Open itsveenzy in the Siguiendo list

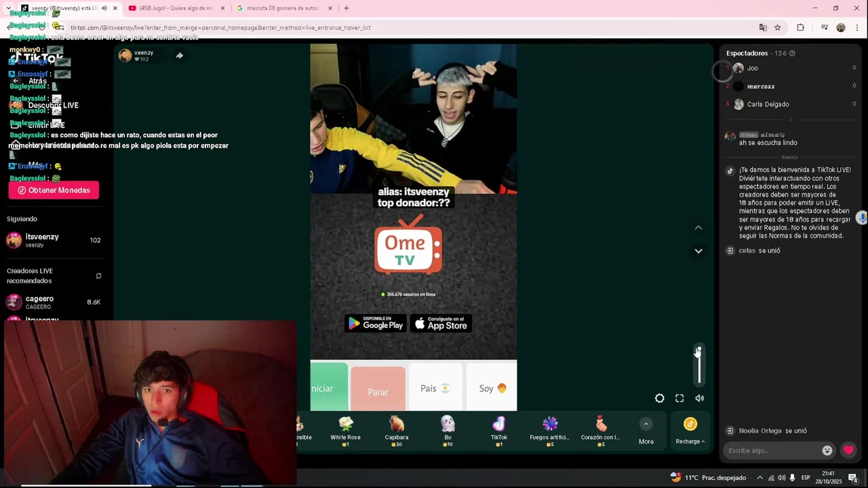coord(54,240)
